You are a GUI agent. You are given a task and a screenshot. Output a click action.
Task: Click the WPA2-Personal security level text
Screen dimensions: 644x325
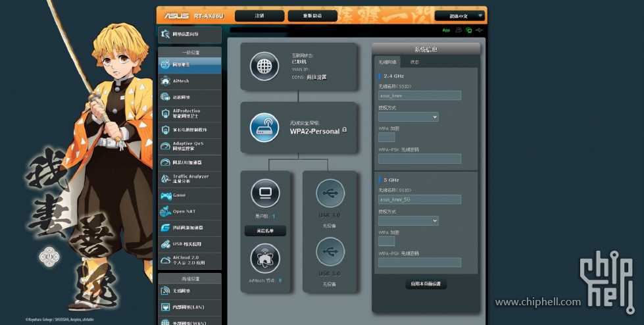pyautogui.click(x=314, y=132)
